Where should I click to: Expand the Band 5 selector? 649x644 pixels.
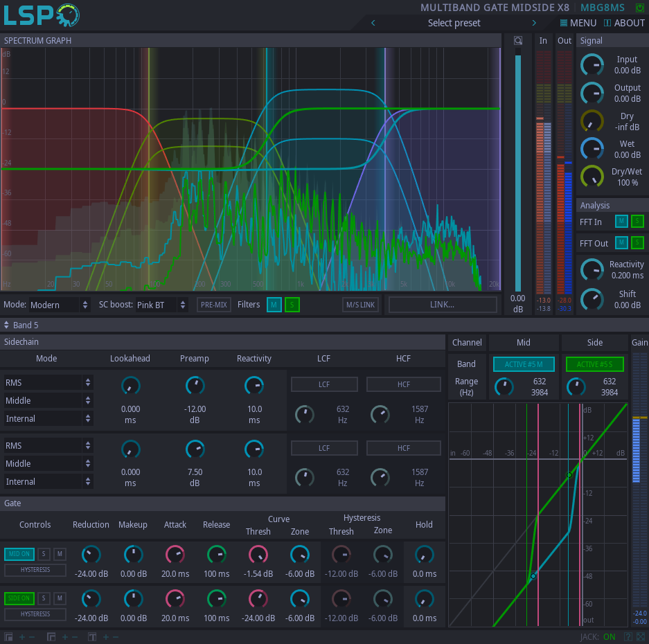pos(21,325)
